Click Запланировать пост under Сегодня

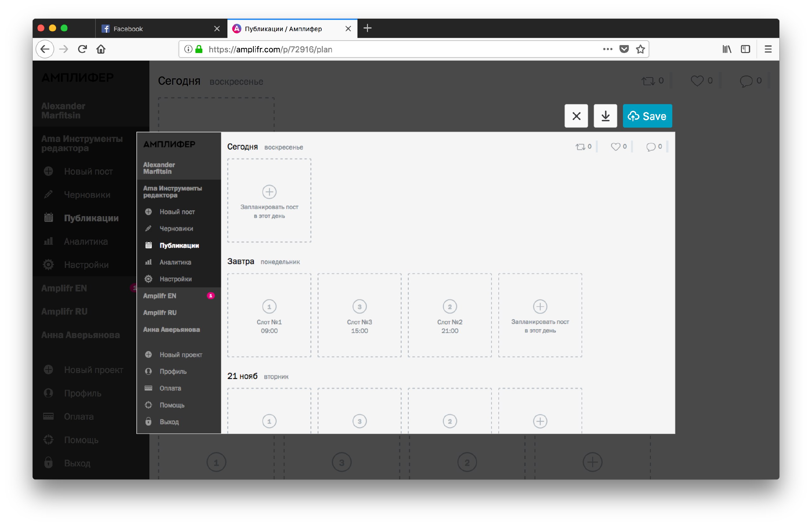click(x=269, y=201)
